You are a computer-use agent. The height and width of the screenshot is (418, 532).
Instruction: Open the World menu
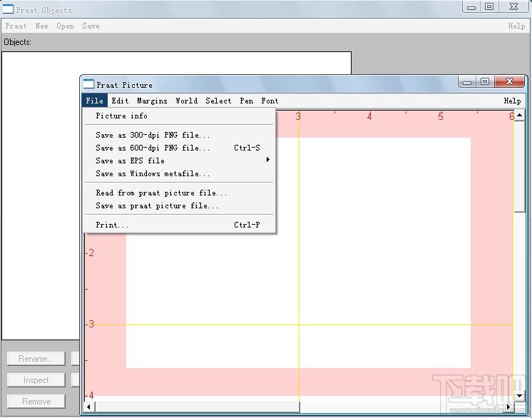(187, 101)
